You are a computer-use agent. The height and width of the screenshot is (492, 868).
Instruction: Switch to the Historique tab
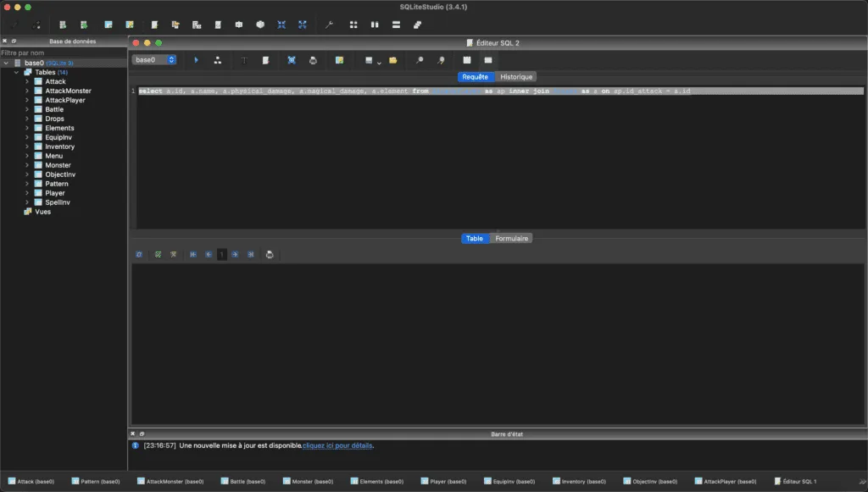coord(516,77)
